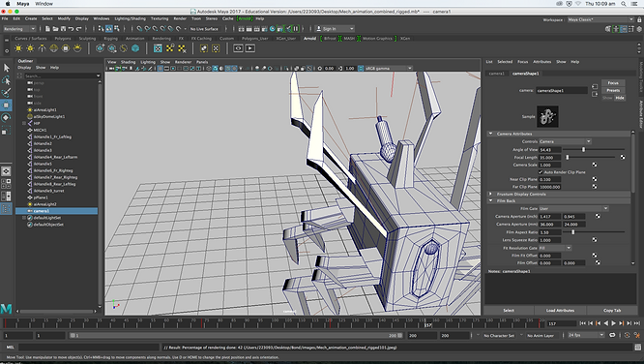Open the Fit Resolution Gate dropdown

(x=555, y=248)
